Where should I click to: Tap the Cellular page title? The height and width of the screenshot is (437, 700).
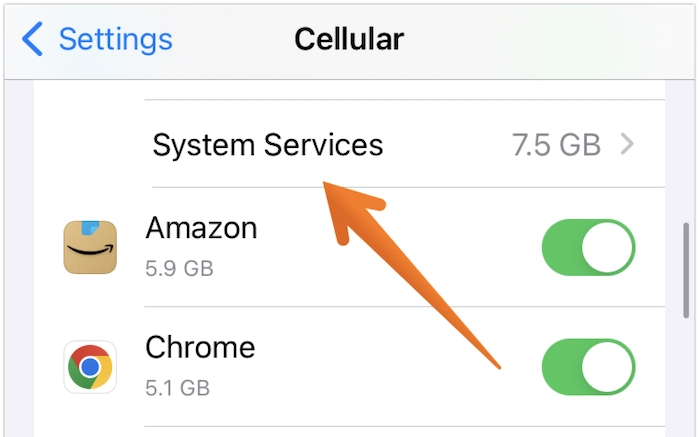pos(349,39)
